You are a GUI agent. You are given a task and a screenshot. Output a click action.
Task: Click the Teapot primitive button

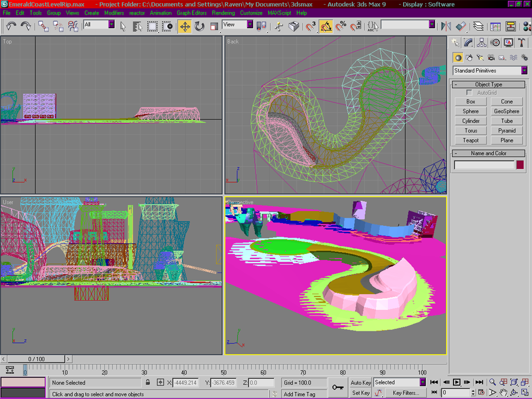pos(471,140)
